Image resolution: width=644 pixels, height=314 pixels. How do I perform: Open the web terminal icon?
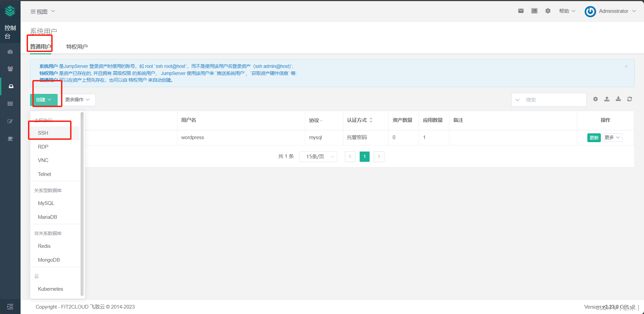[x=534, y=11]
